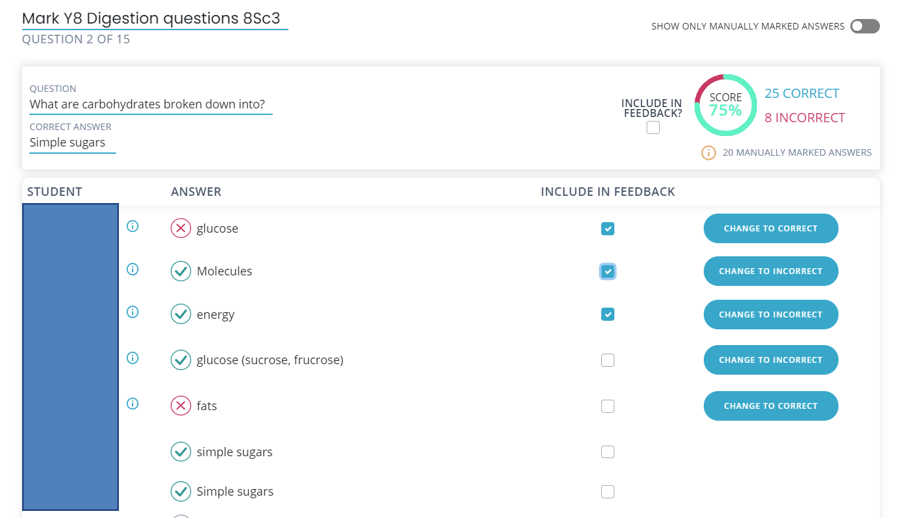
Task: Check feedback box for glucose (sucrose, frucrose)
Action: coord(607,360)
